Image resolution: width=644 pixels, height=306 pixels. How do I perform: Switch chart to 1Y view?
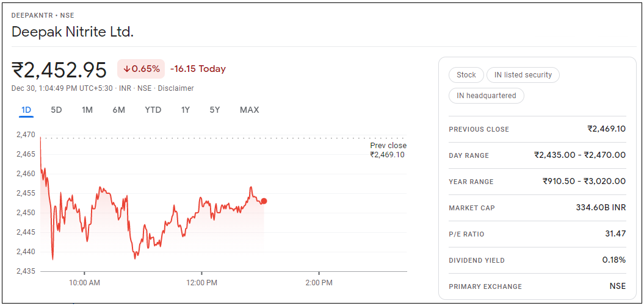click(185, 110)
